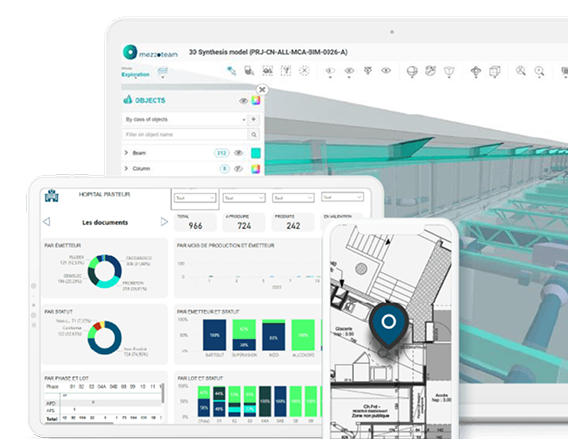Toggle visibility eye in the OBJECTS header
The image size is (568, 439).
243,101
